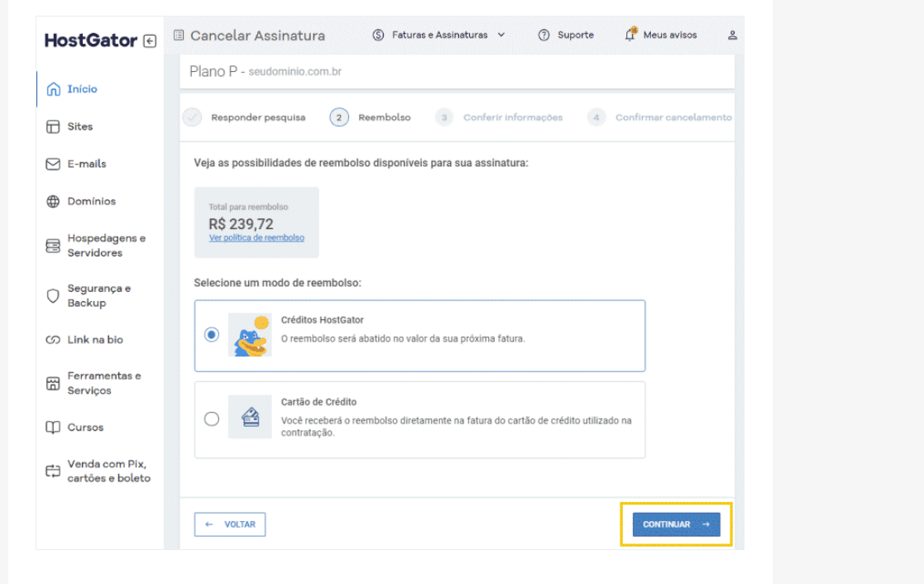
Task: Click the seudominio.com.br domain text
Action: (294, 72)
